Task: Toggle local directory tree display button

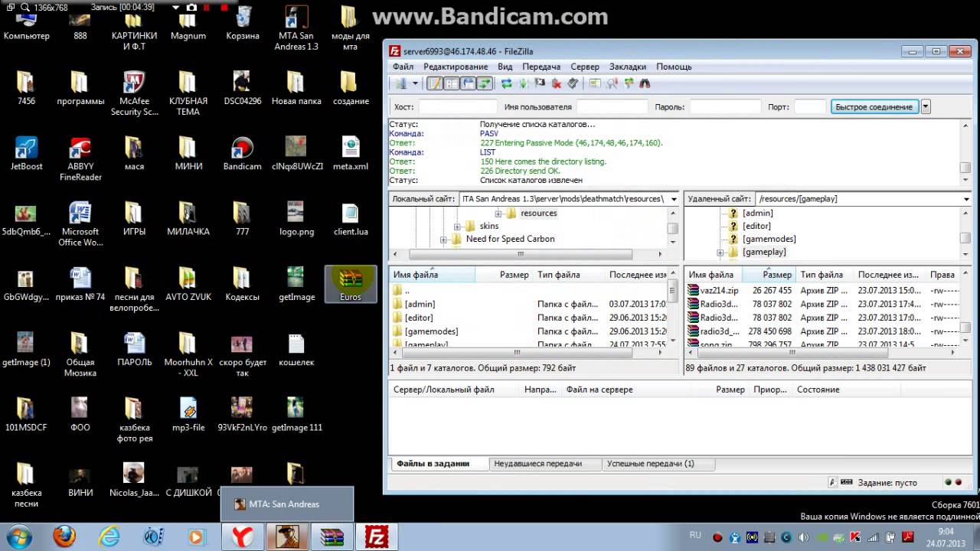Action: (x=452, y=83)
